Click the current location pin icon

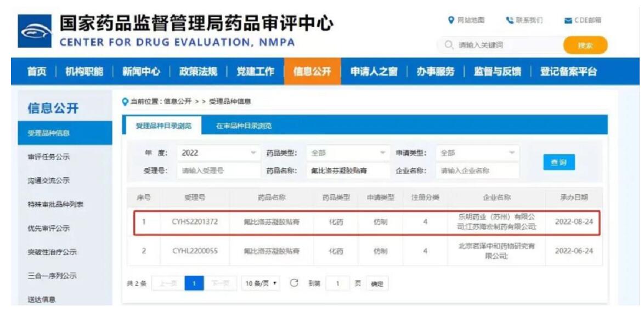pos(126,101)
